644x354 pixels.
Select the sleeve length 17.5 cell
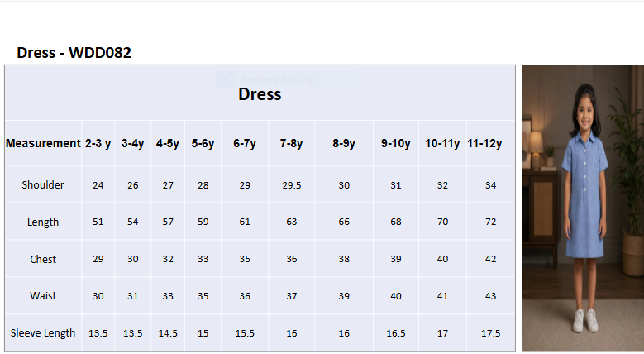[x=490, y=332]
